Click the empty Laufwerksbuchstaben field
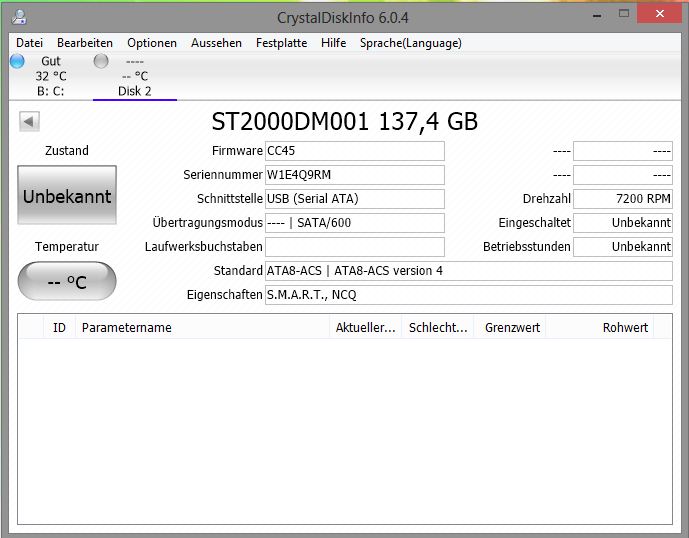This screenshot has width=689, height=538. [355, 247]
